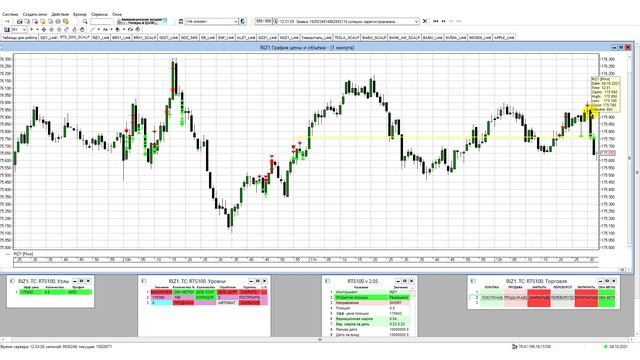Click the search text field in toolbar

coord(102,21)
